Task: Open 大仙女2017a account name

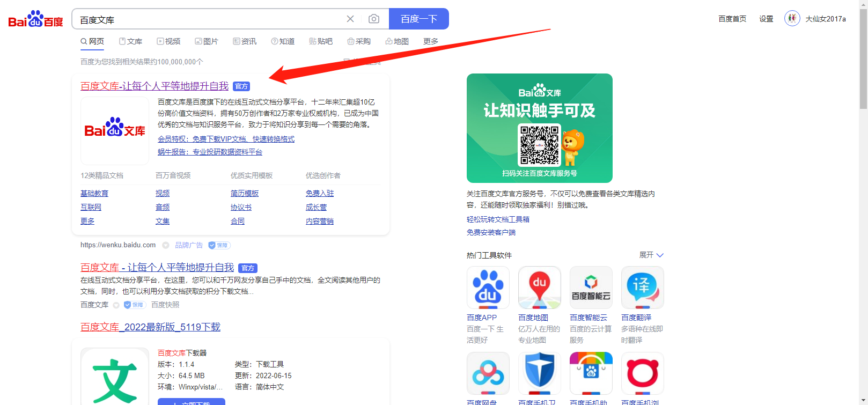Action: click(x=826, y=19)
